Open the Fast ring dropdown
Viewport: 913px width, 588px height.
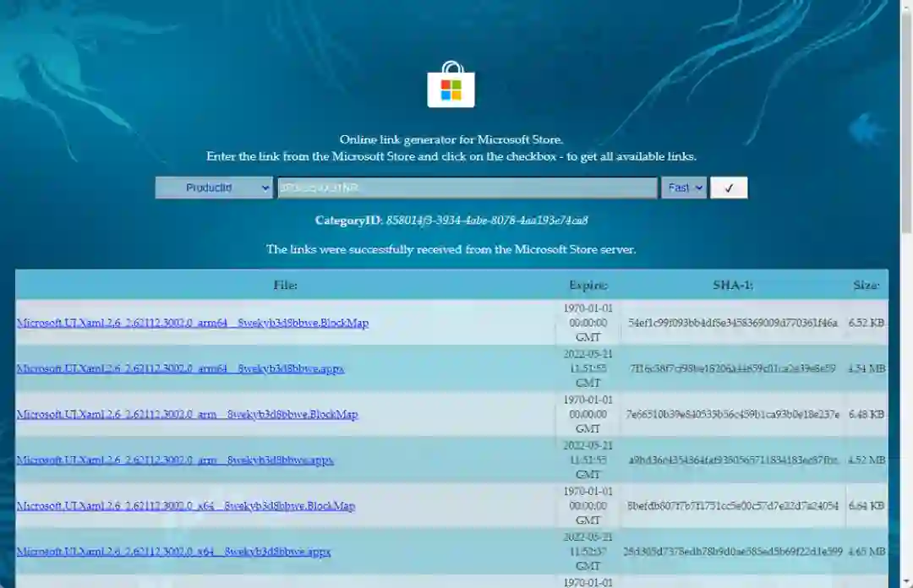(684, 188)
